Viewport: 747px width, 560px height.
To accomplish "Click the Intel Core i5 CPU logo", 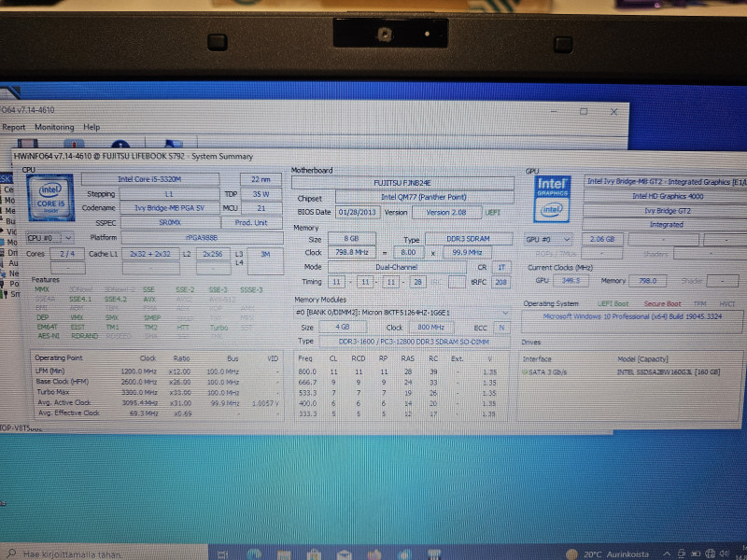I will click(x=51, y=198).
